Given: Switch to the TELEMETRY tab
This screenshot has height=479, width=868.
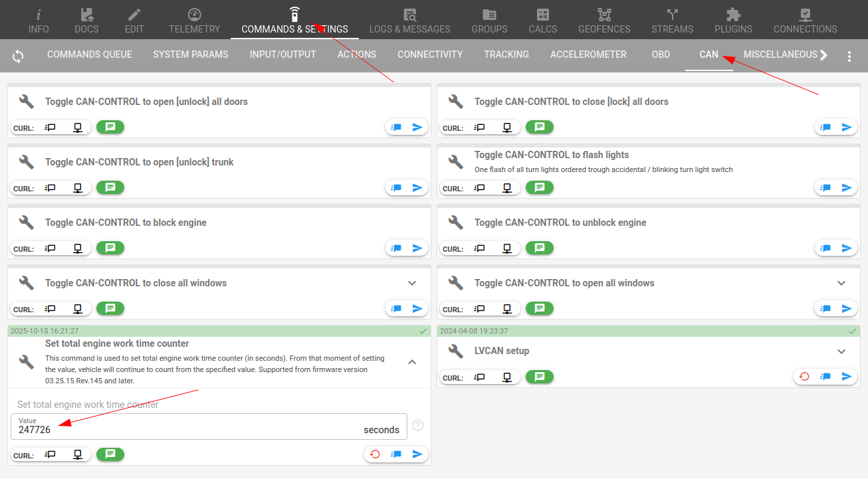Looking at the screenshot, I should tap(194, 21).
